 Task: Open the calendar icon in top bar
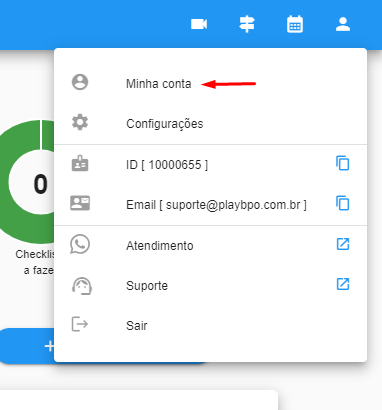[x=295, y=24]
